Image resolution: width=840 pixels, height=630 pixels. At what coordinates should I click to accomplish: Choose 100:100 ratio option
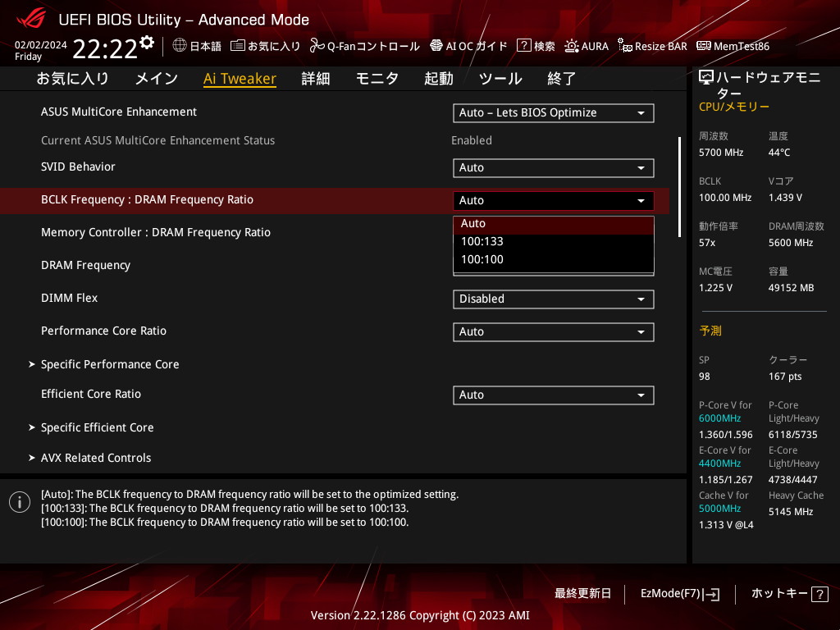[554, 260]
